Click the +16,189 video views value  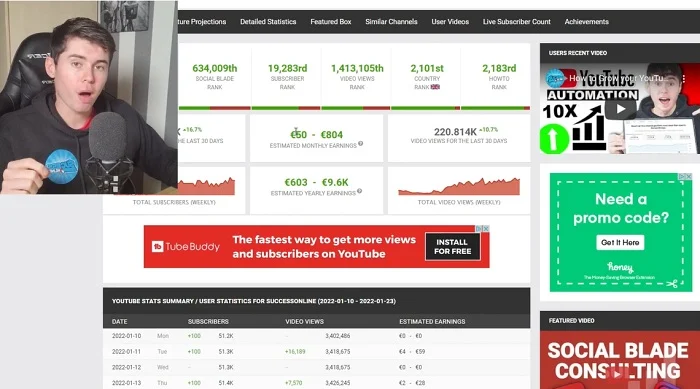click(x=295, y=351)
